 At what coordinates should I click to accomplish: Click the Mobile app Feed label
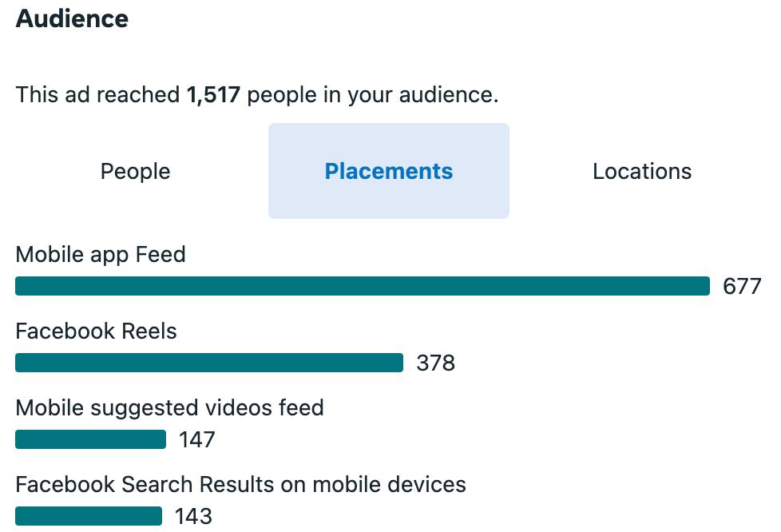[101, 255]
